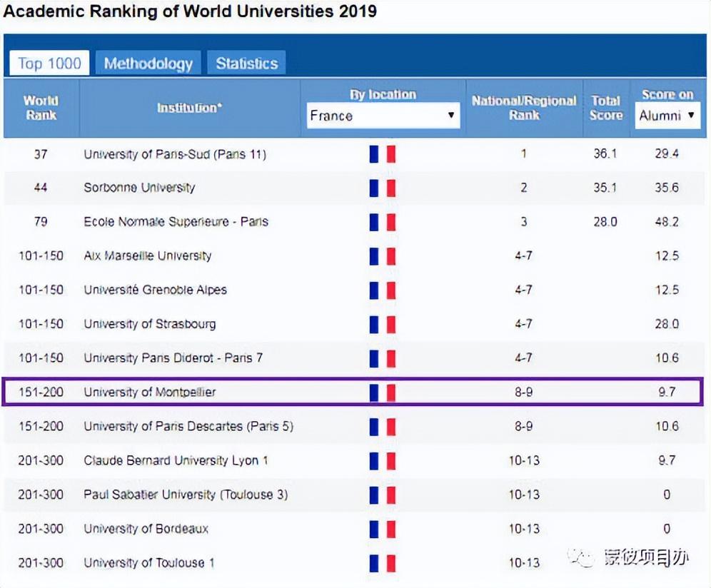Open University of Montpellier link

point(150,392)
